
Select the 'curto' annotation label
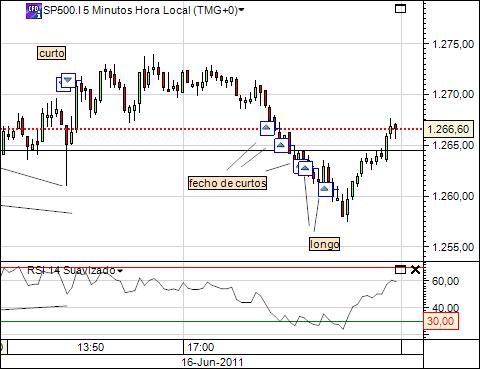pyautogui.click(x=52, y=53)
